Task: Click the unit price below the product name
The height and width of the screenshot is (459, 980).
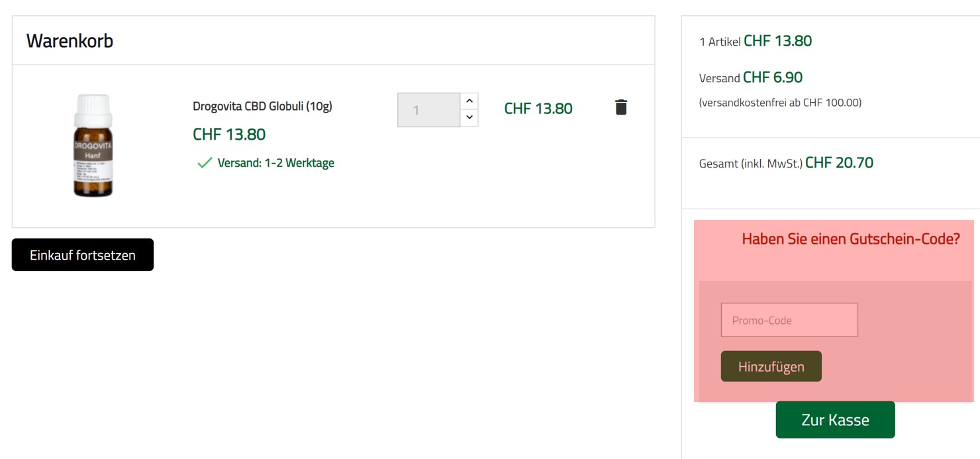Action: coord(229,134)
